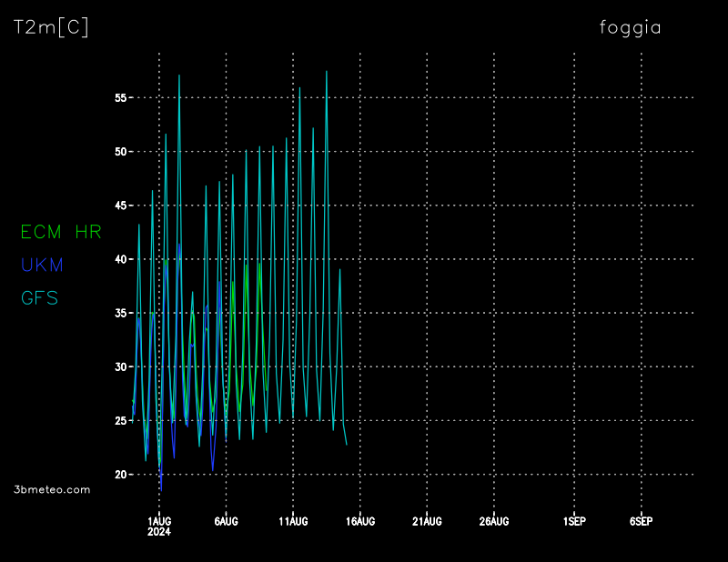The width and height of the screenshot is (728, 562).
Task: Select the 6AUG x-axis date
Action: pyautogui.click(x=226, y=521)
